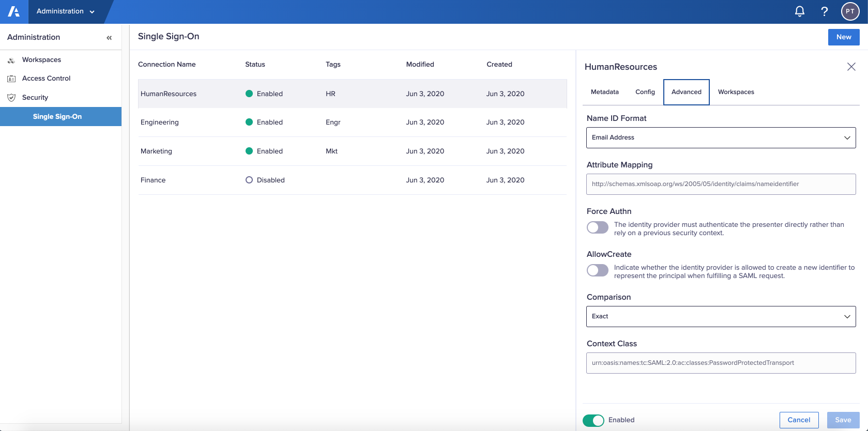Click Marketing green status dot
This screenshot has width=868, height=431.
[x=249, y=151]
